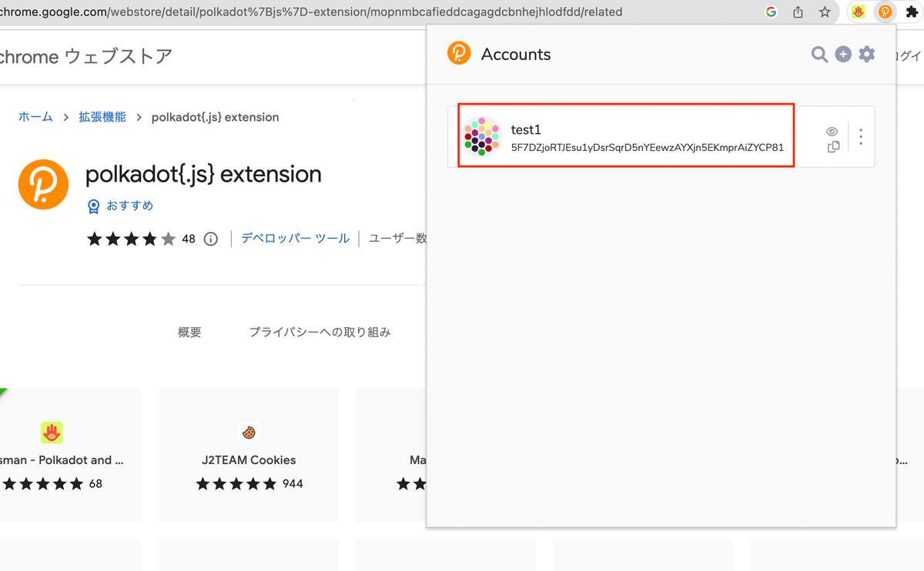924x571 pixels.
Task: Add a new account with plus icon
Action: [843, 55]
